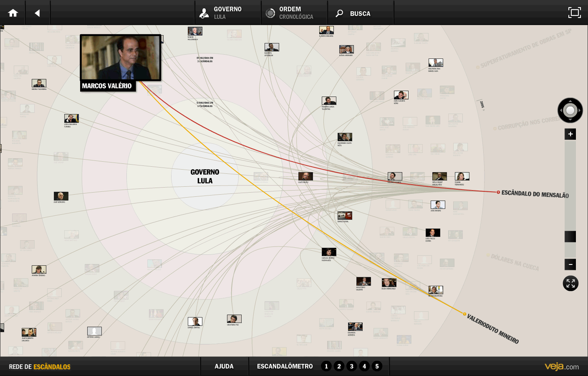The image size is (588, 376).
Task: Select the Cláudio Mourão thumbnail
Action: 326,30
